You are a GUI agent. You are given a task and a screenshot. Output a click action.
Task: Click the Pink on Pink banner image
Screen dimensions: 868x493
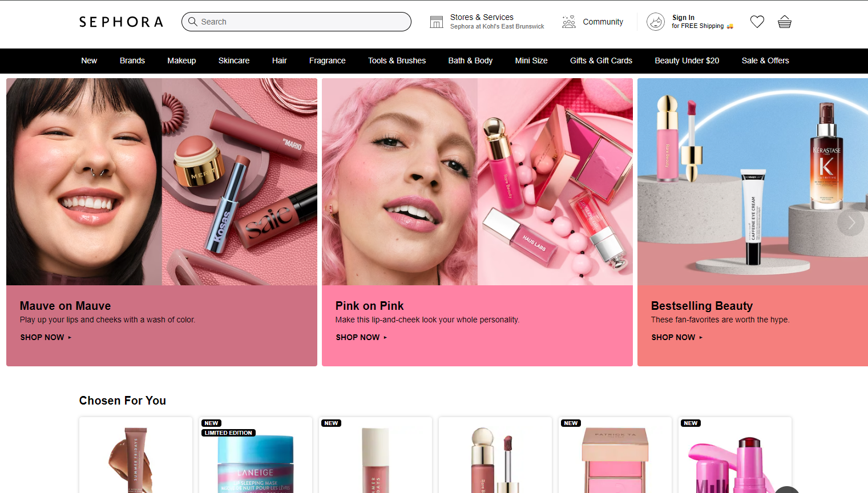click(x=477, y=181)
